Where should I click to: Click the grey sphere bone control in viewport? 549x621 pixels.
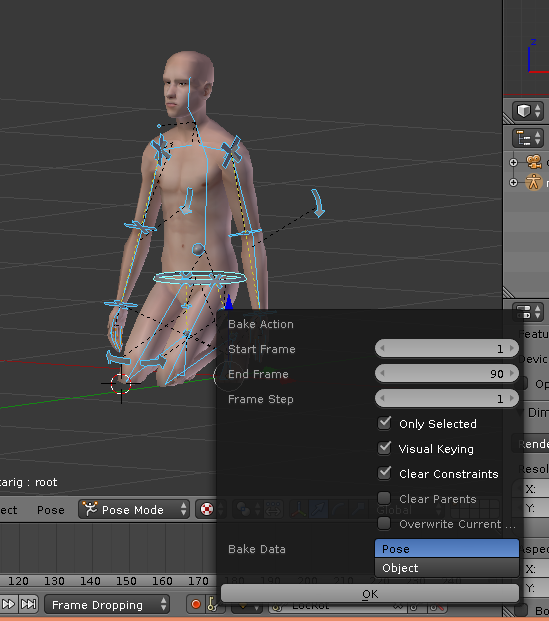pos(198,250)
